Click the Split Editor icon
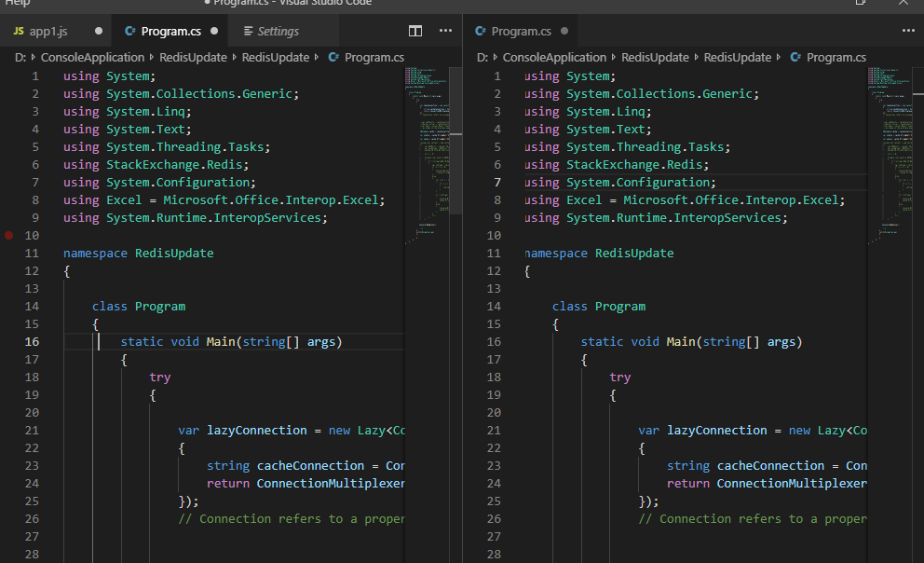This screenshot has height=563, width=924. 415,31
